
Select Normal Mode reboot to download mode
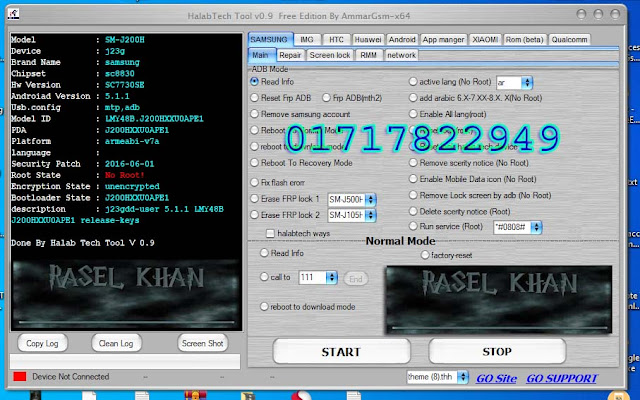pos(264,307)
